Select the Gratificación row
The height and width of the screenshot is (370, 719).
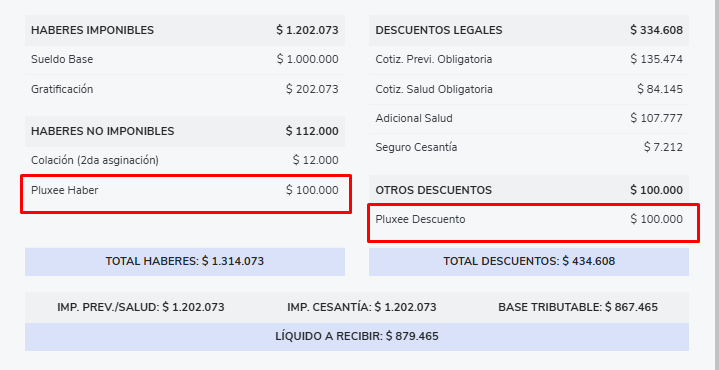(x=185, y=89)
